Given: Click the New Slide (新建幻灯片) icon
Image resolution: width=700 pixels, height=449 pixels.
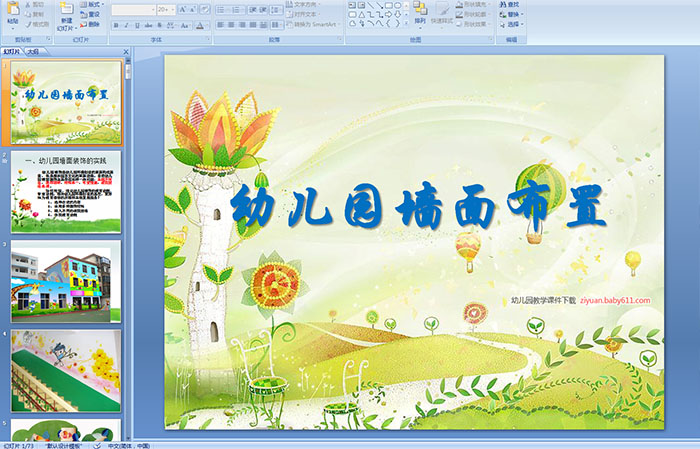Looking at the screenshot, I should (x=66, y=8).
